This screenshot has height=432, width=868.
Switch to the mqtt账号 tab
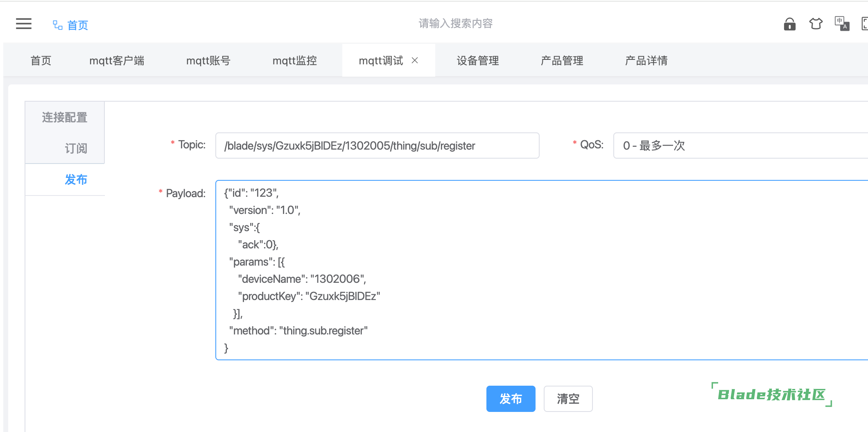(208, 61)
